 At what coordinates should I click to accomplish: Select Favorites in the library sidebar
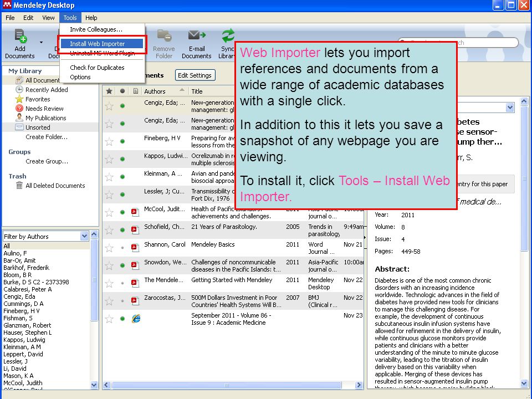click(38, 99)
